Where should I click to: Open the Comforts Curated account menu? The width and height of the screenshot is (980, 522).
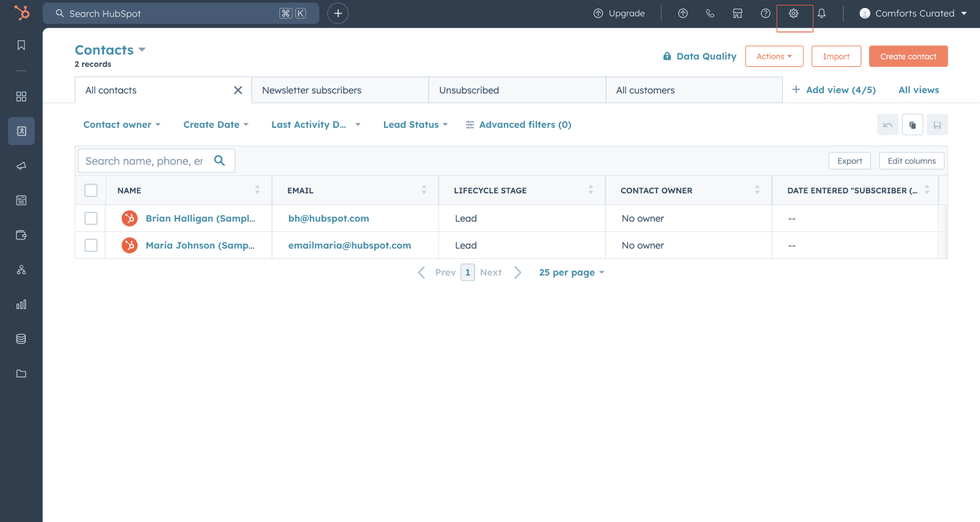pyautogui.click(x=913, y=13)
